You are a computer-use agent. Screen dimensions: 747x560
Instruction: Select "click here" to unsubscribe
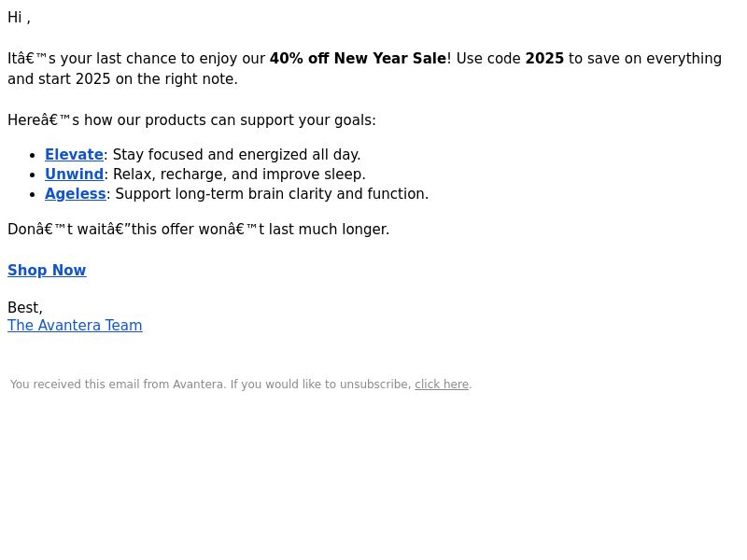pos(442,385)
